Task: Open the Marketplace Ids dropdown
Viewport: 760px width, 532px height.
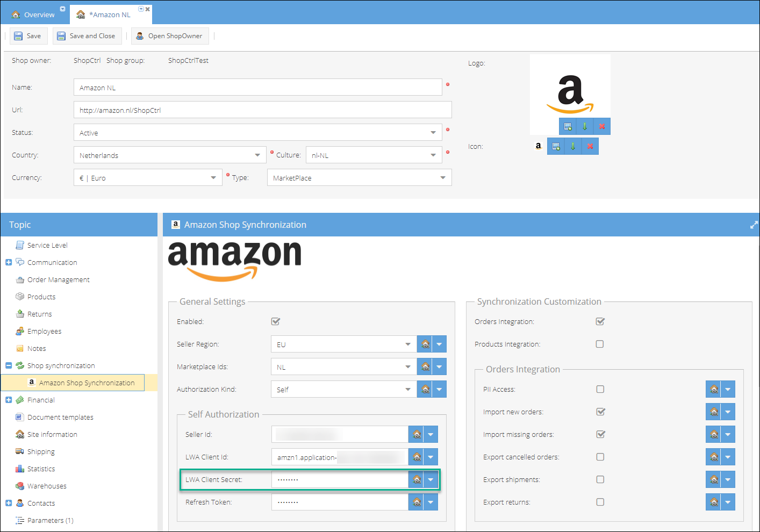Action: point(408,367)
